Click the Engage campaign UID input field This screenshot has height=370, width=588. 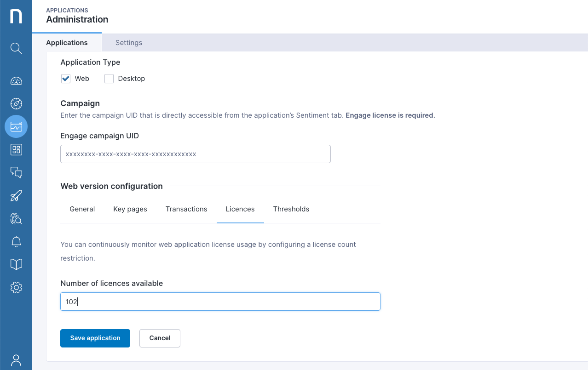[195, 154]
